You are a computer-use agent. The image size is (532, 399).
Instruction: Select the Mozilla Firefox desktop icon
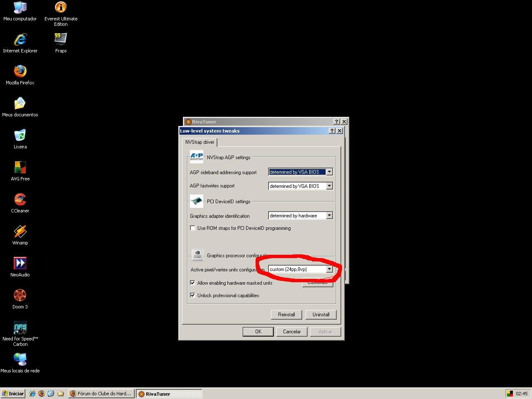20,75
